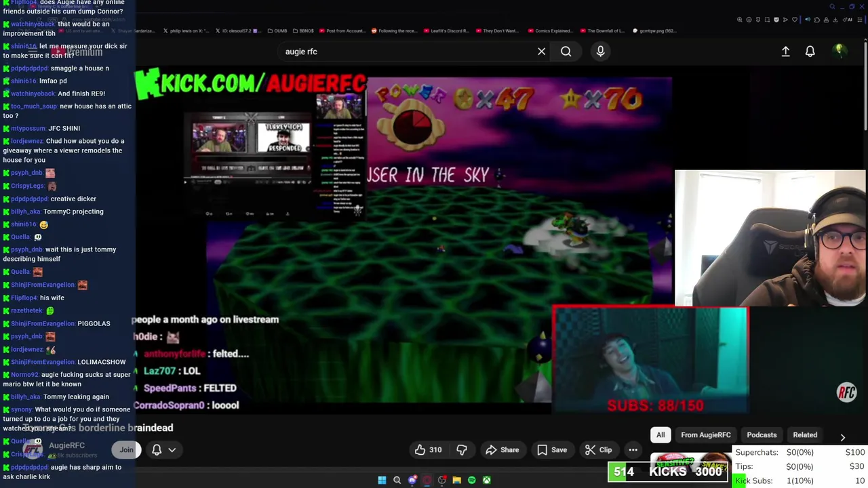Click the browser pin toolbar icon

pos(758,20)
